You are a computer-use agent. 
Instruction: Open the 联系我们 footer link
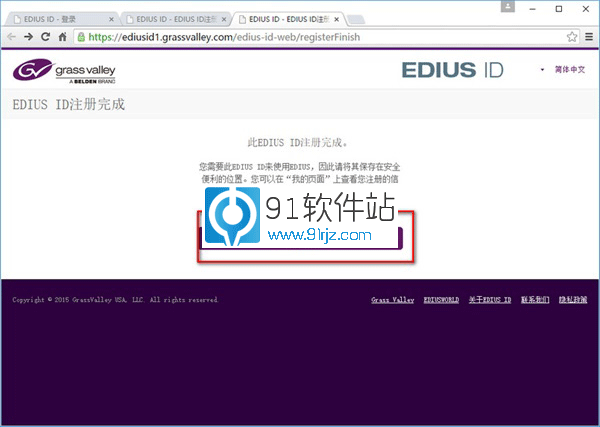(x=536, y=300)
